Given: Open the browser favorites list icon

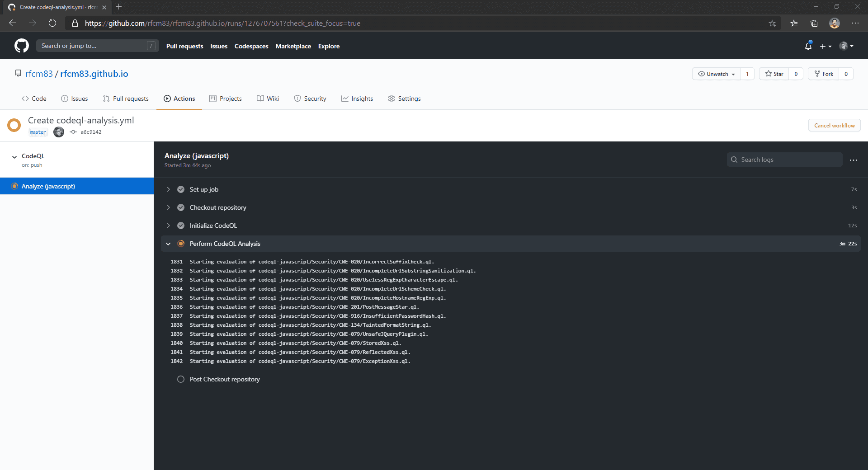Looking at the screenshot, I should pyautogui.click(x=794, y=23).
